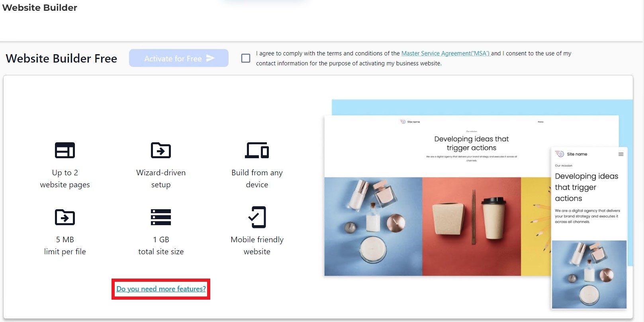Click the '5 MB limit per file' icon
This screenshot has height=322, width=644.
(x=65, y=217)
